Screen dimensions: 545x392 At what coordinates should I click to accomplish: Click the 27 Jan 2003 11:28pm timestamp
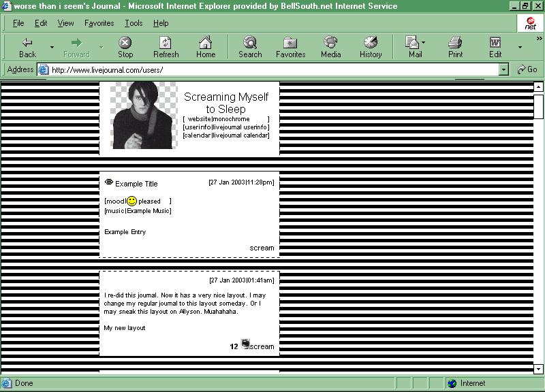(241, 182)
